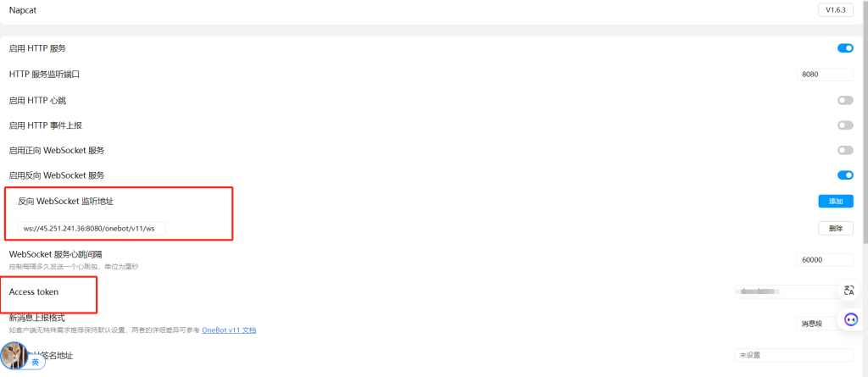Click the reverse WebSocket address field
The height and width of the screenshot is (377, 868).
click(92, 228)
